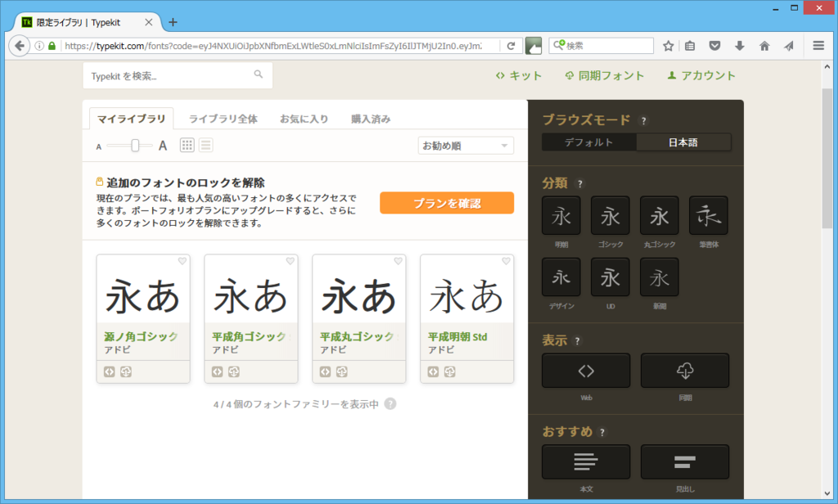The image size is (838, 504).
Task: Toggle the 筆書体 classification filter
Action: pos(709,215)
